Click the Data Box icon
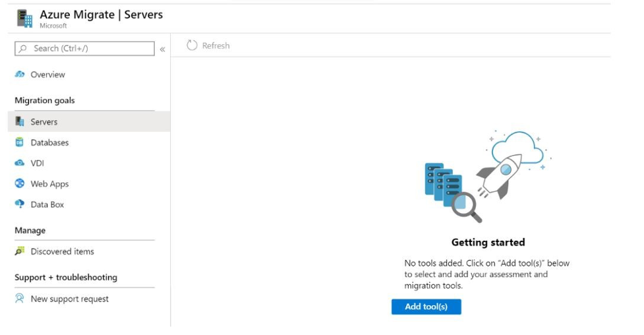The image size is (644, 335). coord(19,204)
